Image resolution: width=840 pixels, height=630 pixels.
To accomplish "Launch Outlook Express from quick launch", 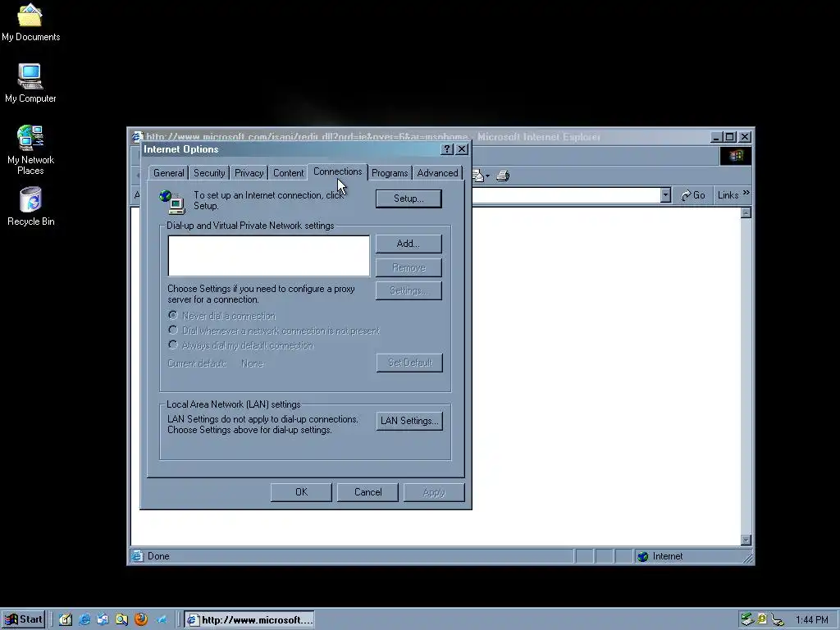I will 103,619.
